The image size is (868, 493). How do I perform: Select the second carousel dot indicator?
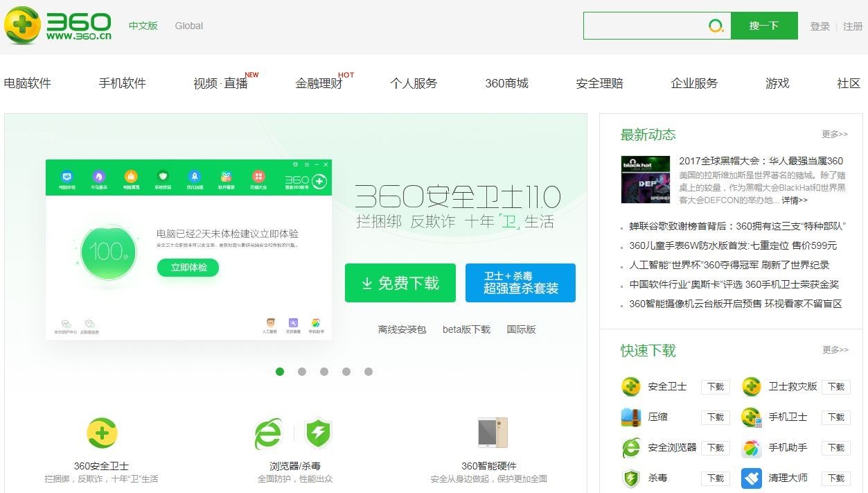(x=302, y=372)
